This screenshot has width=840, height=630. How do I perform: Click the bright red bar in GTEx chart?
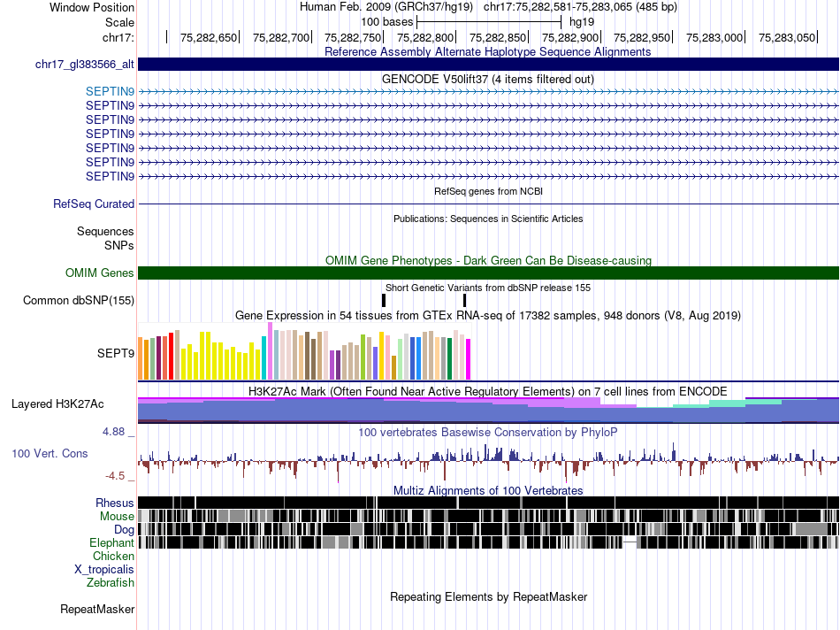(171, 356)
